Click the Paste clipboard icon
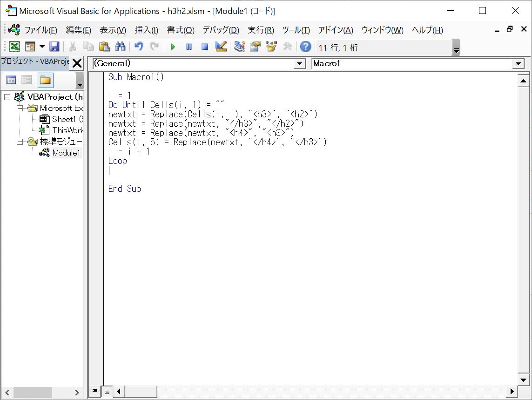 105,47
